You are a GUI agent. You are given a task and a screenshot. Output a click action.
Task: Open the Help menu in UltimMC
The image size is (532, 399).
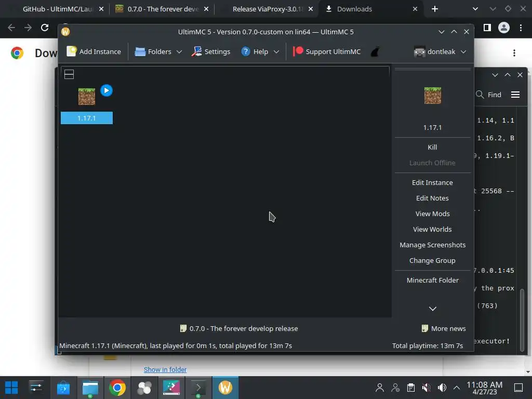click(x=260, y=51)
